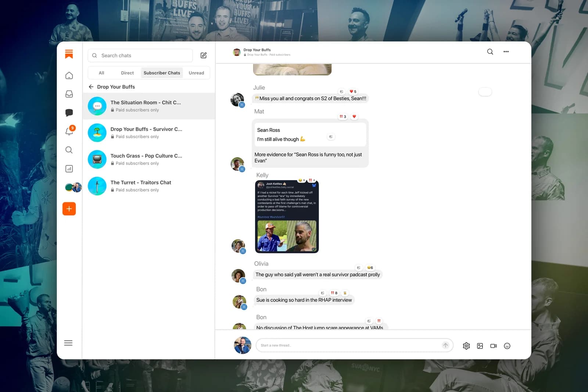Click Mat's profile avatar
The image size is (588, 392).
click(237, 164)
